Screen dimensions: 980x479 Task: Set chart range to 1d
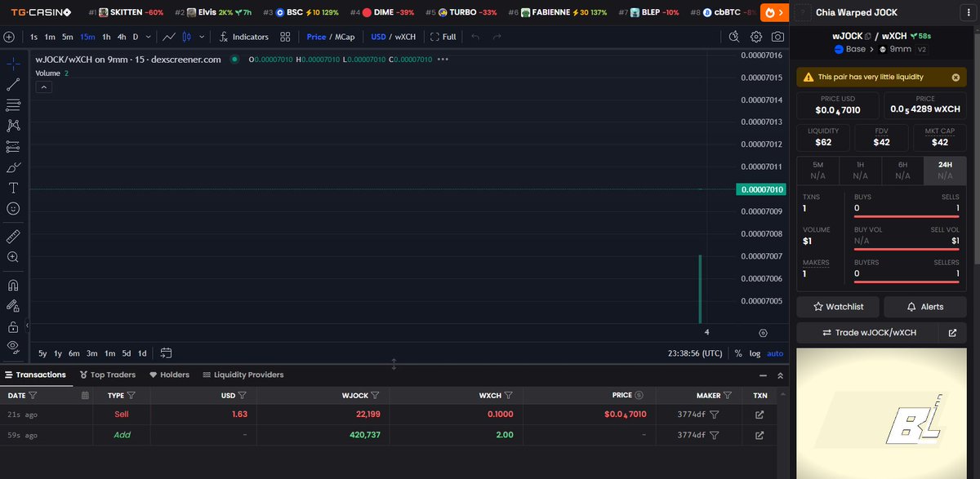tap(142, 353)
